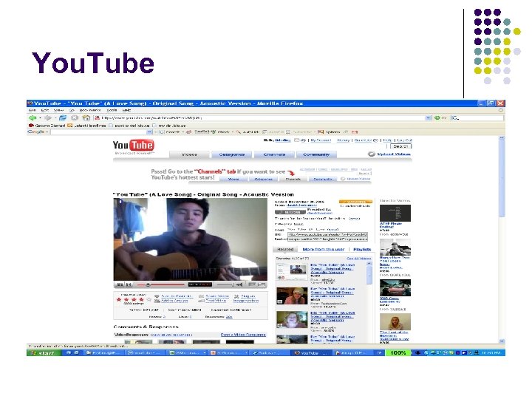Click the post to del.icio.us bookmark
The width and height of the screenshot is (532, 399).
(129, 125)
